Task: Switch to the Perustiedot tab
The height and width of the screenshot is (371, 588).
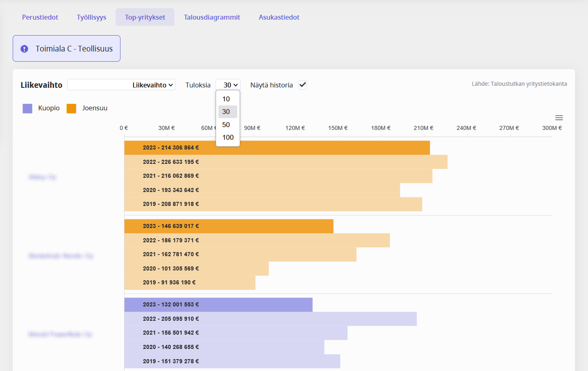Action: [40, 17]
